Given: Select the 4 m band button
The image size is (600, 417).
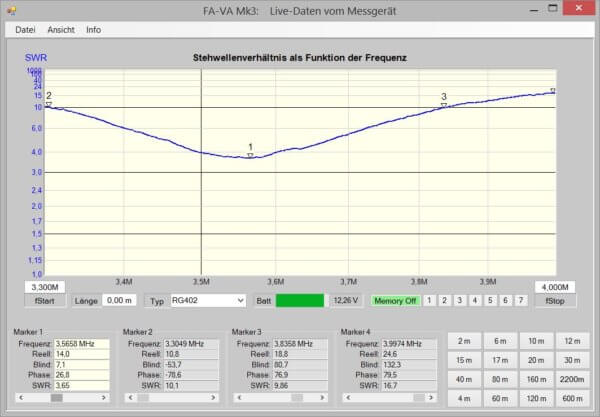Looking at the screenshot, I should [464, 398].
